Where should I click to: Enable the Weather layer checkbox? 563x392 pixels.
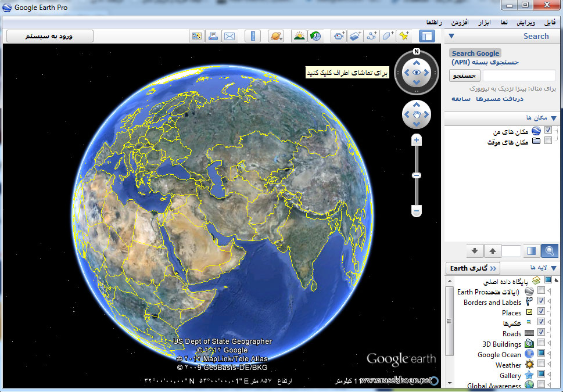[541, 364]
